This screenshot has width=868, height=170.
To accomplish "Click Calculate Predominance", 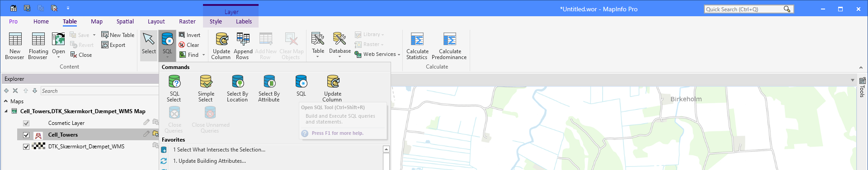I will (x=449, y=46).
